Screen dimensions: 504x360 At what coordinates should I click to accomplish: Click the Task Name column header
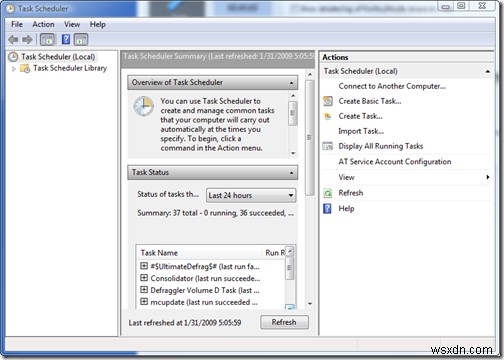pyautogui.click(x=159, y=253)
